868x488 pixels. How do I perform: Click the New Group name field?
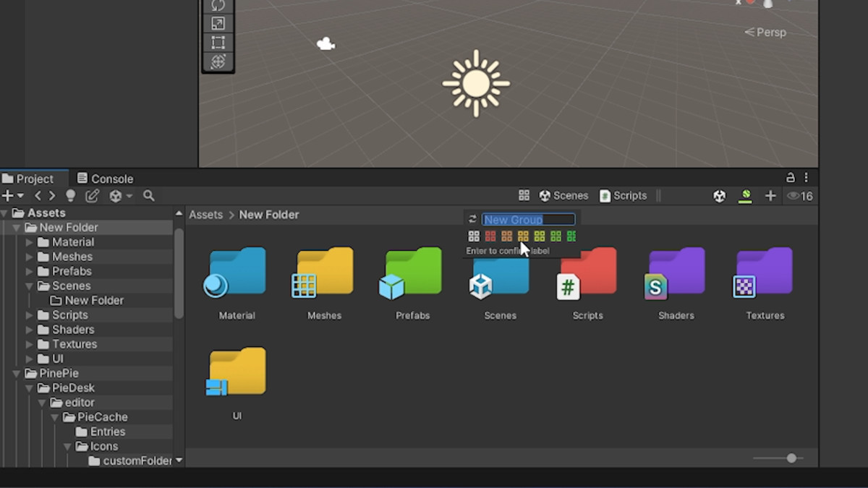tap(529, 219)
